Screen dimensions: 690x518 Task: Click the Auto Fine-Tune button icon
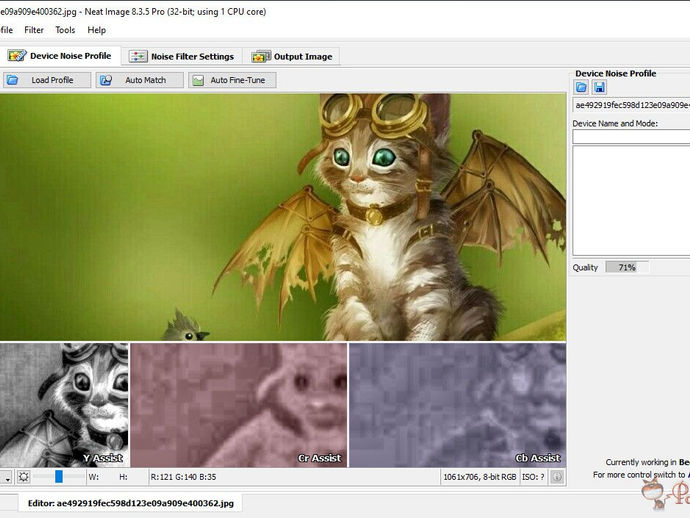(198, 80)
